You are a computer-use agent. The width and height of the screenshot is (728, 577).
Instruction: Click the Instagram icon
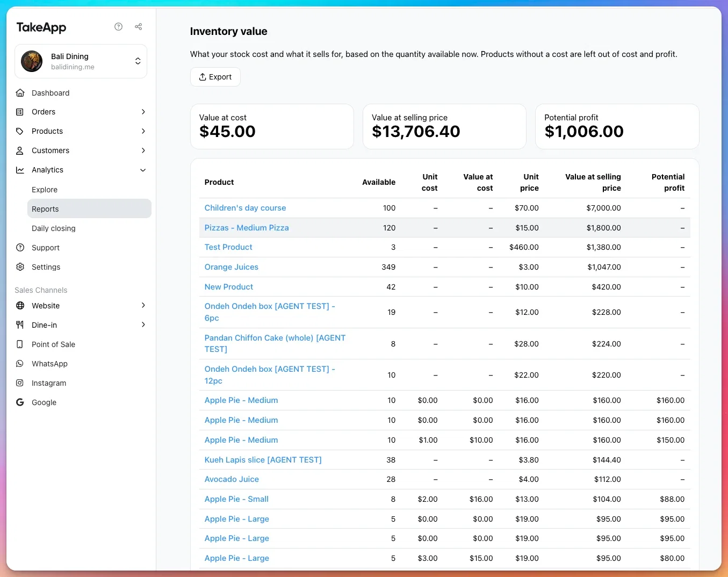(20, 383)
